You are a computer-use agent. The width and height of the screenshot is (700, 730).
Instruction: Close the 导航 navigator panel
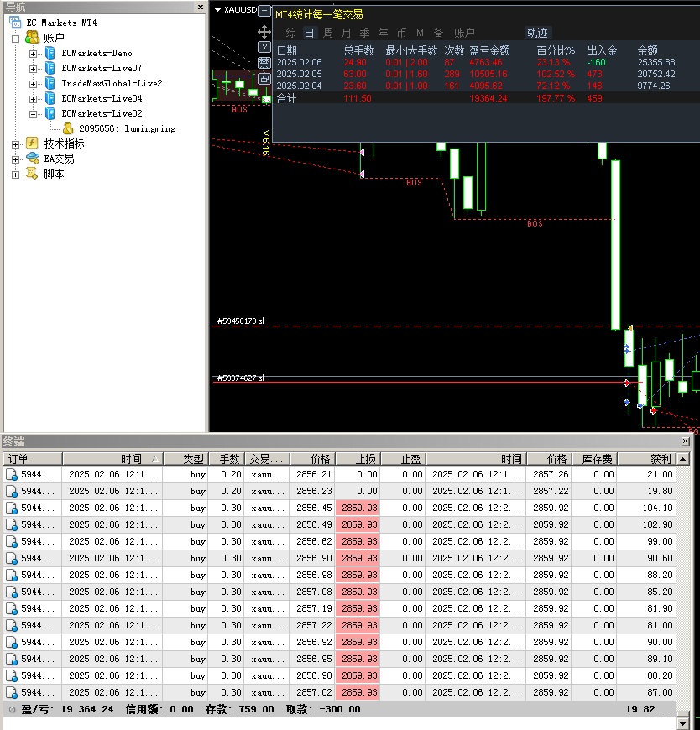[201, 7]
